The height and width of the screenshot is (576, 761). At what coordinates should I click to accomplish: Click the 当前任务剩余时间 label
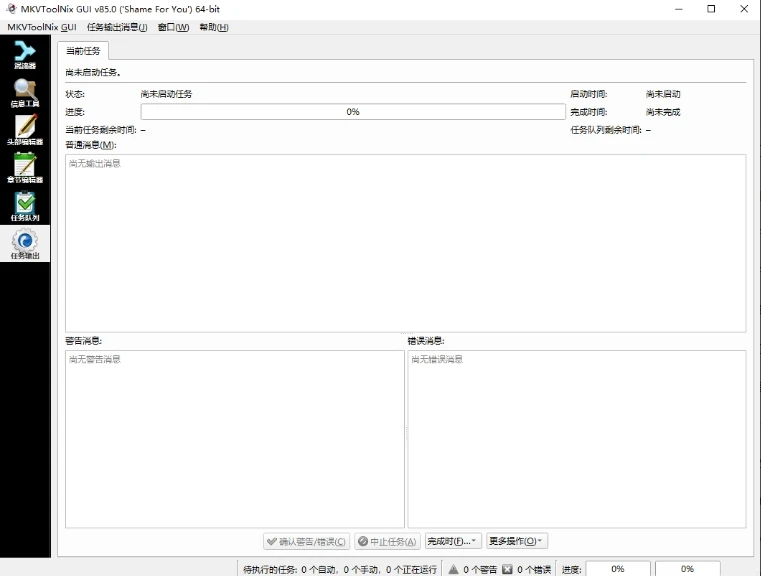coord(101,130)
